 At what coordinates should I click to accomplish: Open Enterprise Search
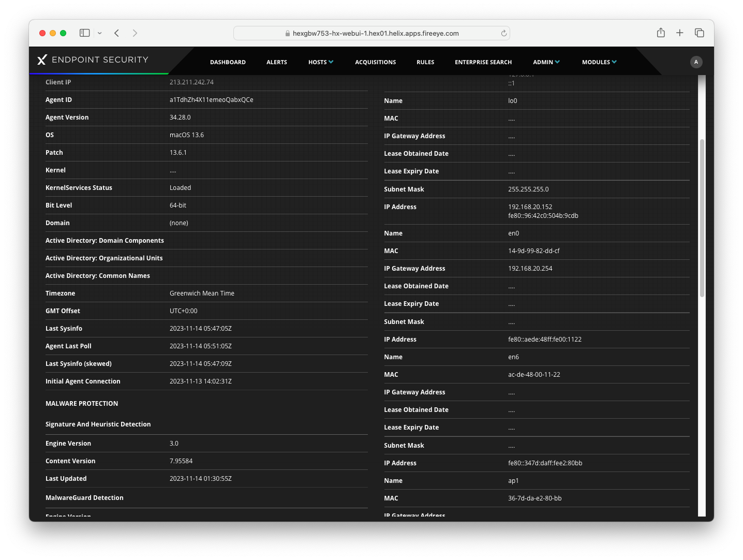point(483,62)
